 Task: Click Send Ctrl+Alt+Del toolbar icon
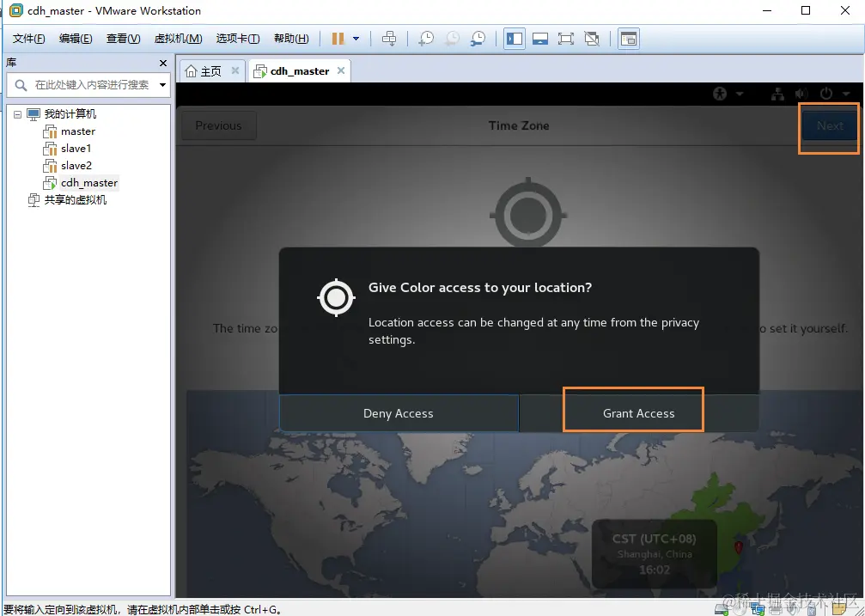click(x=389, y=39)
